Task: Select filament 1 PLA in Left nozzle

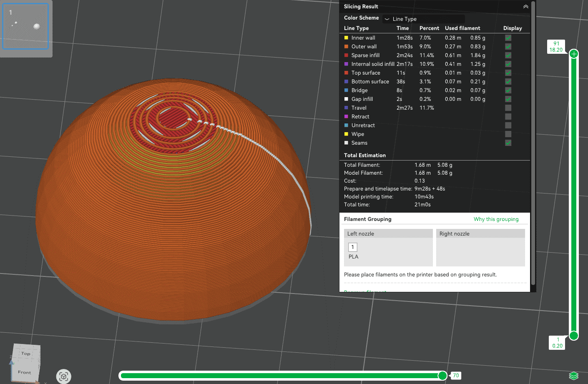Action: (x=353, y=247)
